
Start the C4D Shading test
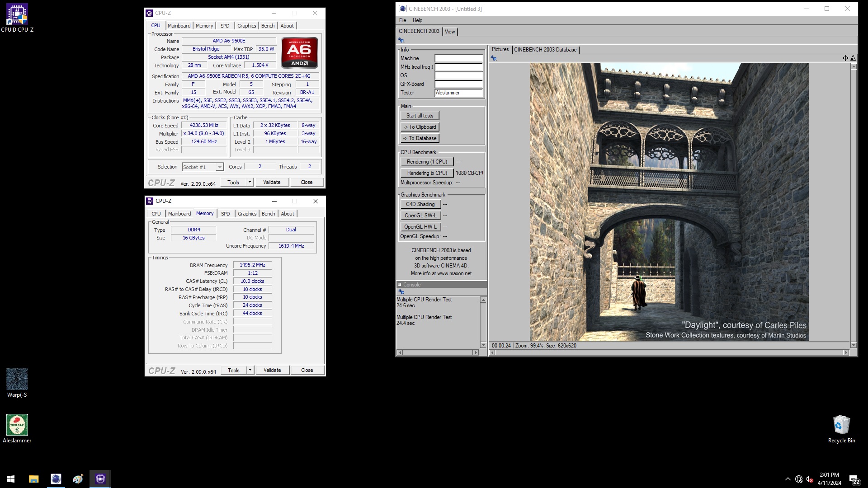coord(420,204)
